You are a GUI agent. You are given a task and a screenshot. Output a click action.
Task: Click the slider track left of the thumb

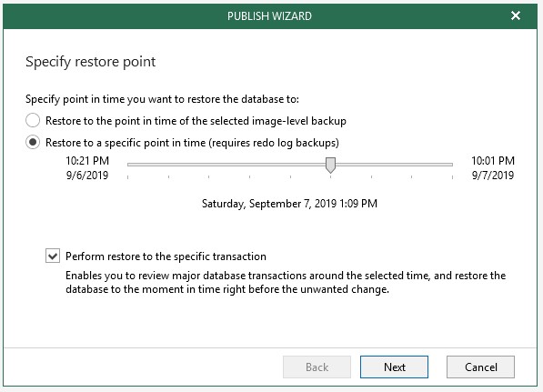pos(226,165)
